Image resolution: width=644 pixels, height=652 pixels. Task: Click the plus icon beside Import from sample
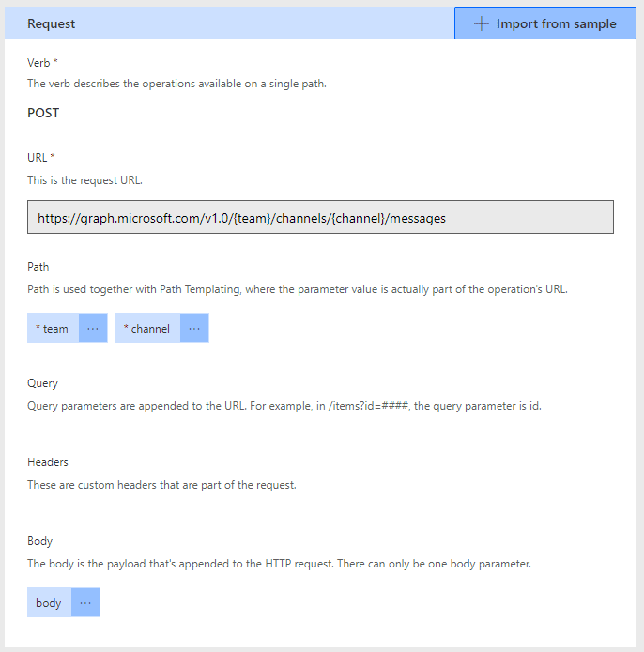(482, 24)
